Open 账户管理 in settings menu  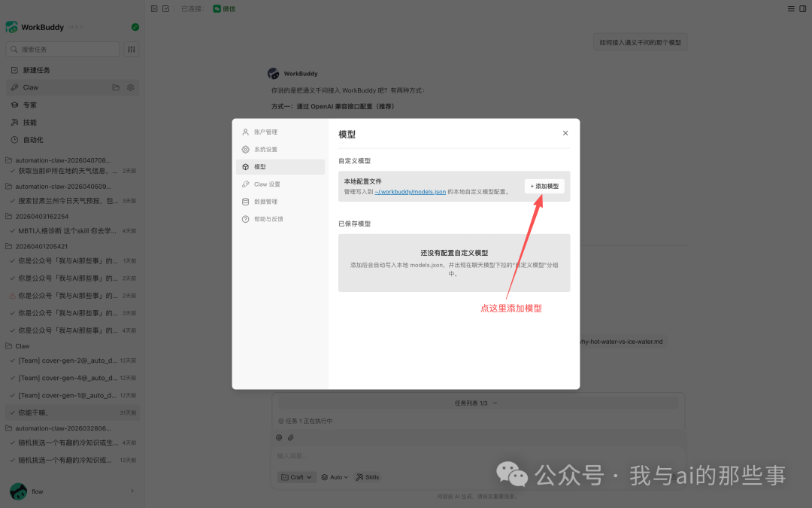click(280, 132)
